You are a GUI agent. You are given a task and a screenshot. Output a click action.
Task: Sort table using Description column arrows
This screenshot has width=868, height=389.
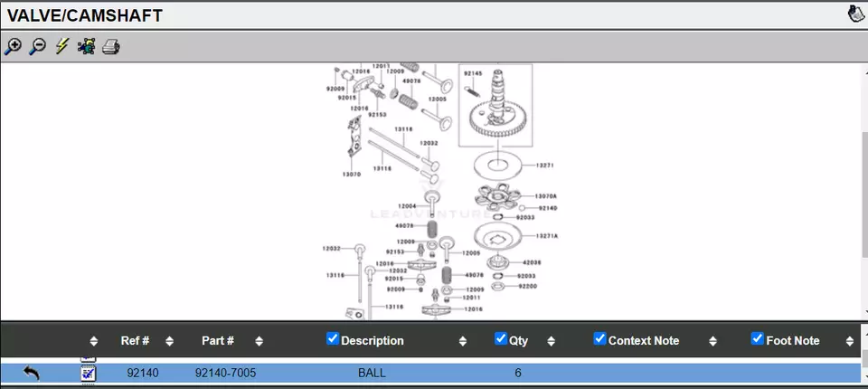[462, 341]
